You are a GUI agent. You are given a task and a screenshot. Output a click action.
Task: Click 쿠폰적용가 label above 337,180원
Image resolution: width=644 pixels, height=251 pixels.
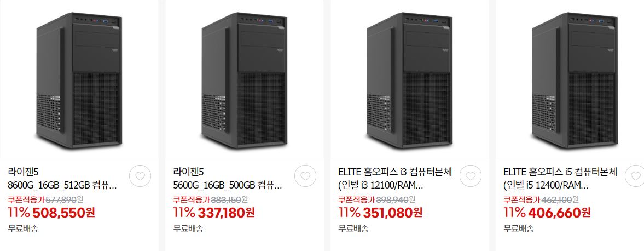191,199
